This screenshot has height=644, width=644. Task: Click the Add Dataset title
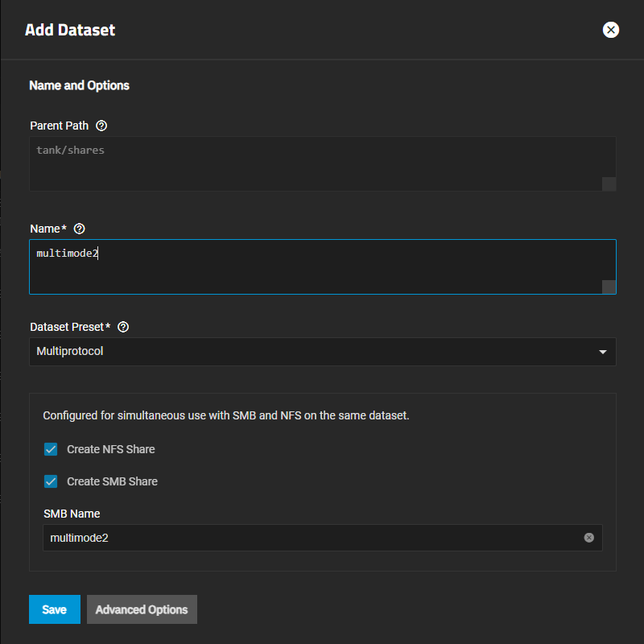[x=70, y=31]
